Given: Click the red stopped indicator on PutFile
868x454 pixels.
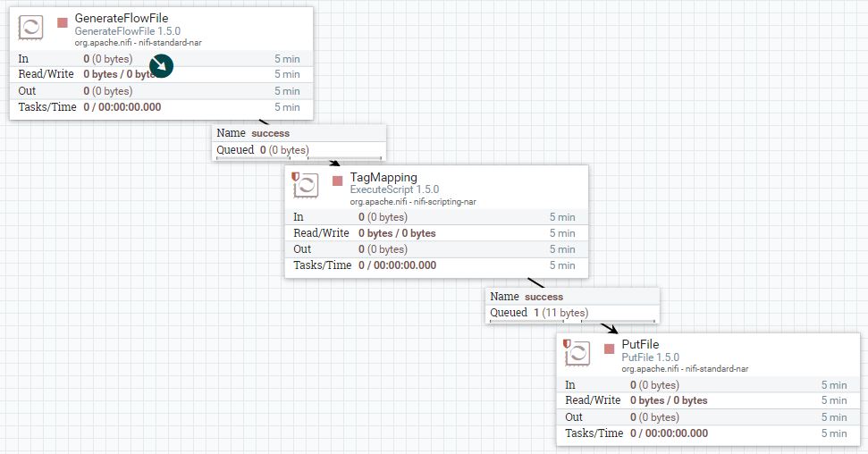Looking at the screenshot, I should tap(609, 349).
